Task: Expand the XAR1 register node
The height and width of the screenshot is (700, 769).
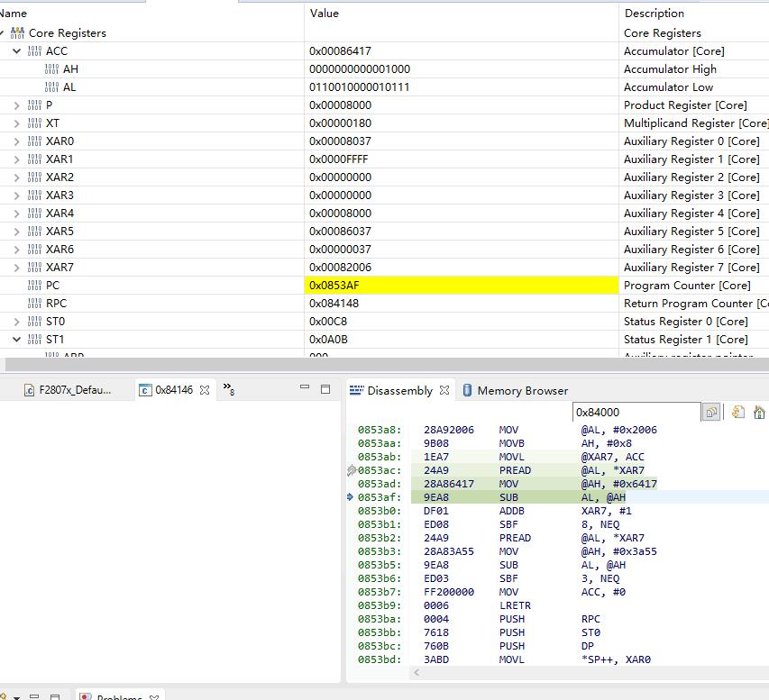Action: tap(16, 159)
